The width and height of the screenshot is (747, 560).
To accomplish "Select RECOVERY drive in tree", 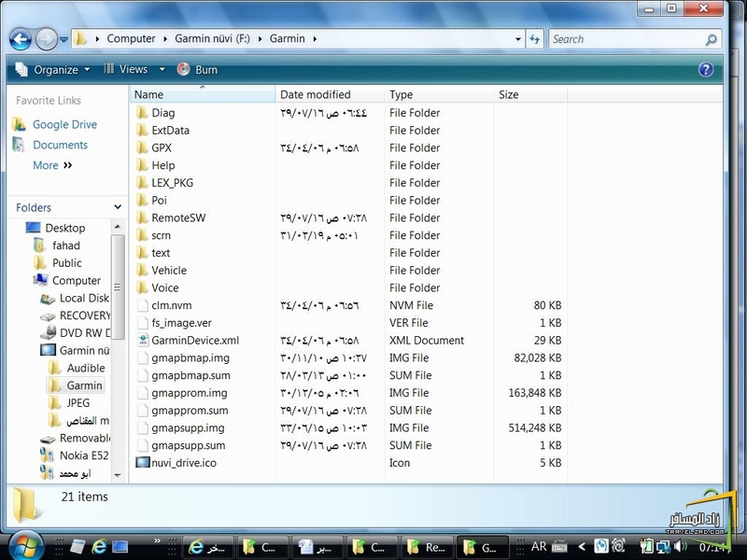I will click(85, 315).
